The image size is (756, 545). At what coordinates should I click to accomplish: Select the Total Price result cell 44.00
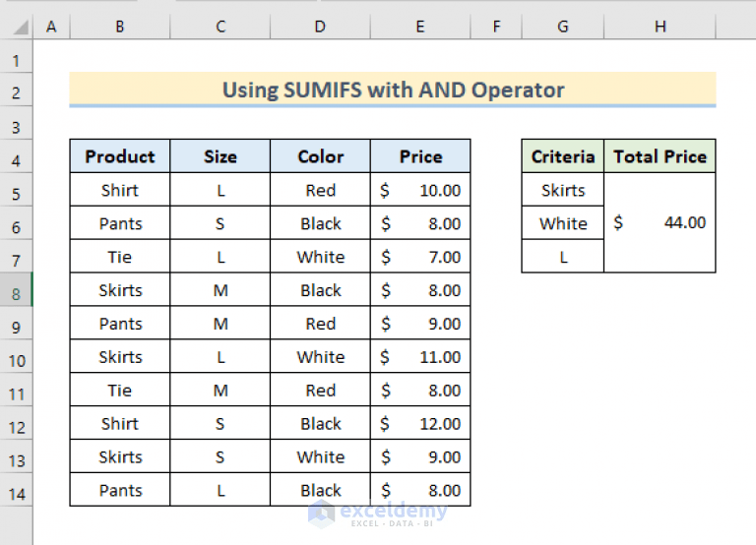(x=661, y=222)
